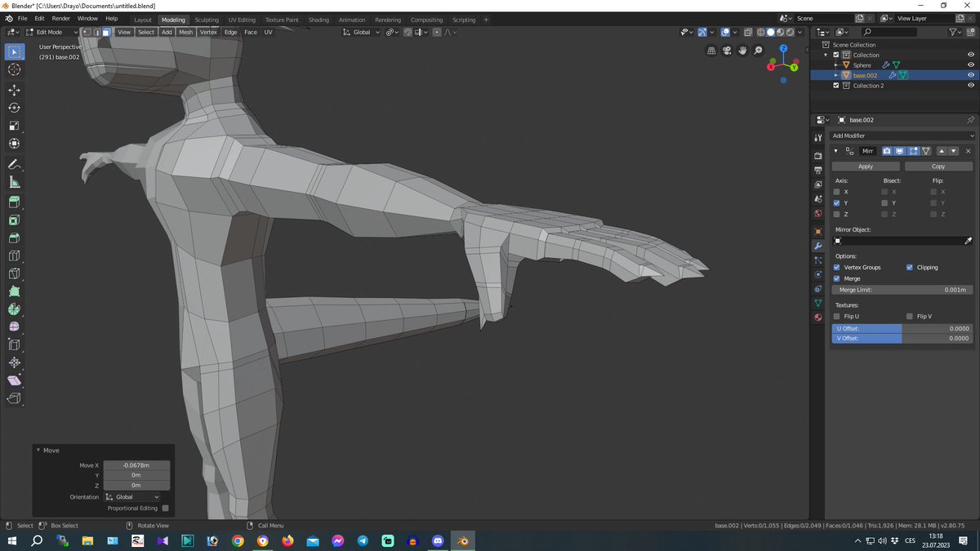This screenshot has width=980, height=551.
Task: Open the Global transform orientation dropdown
Action: [x=362, y=32]
